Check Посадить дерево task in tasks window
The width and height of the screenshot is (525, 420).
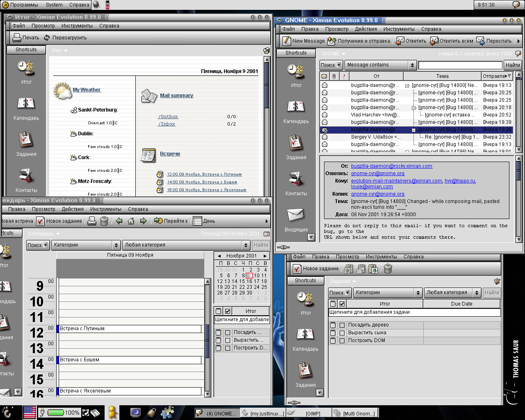tap(342, 325)
